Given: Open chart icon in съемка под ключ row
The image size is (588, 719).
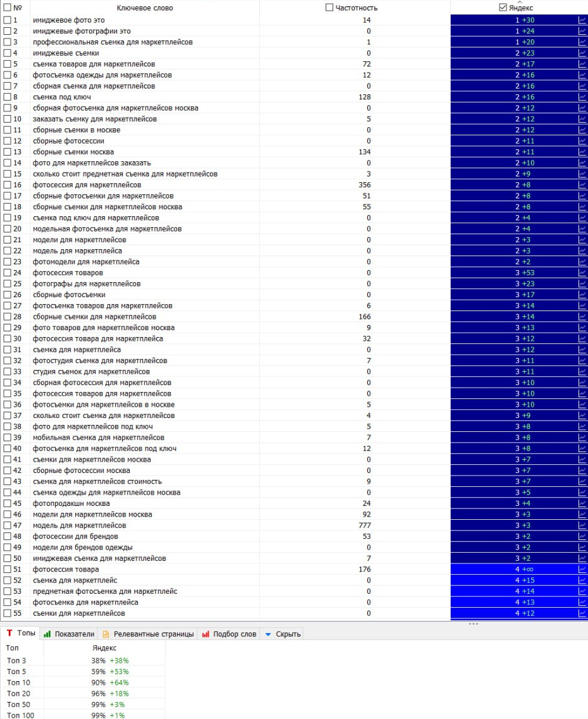Looking at the screenshot, I should point(582,97).
